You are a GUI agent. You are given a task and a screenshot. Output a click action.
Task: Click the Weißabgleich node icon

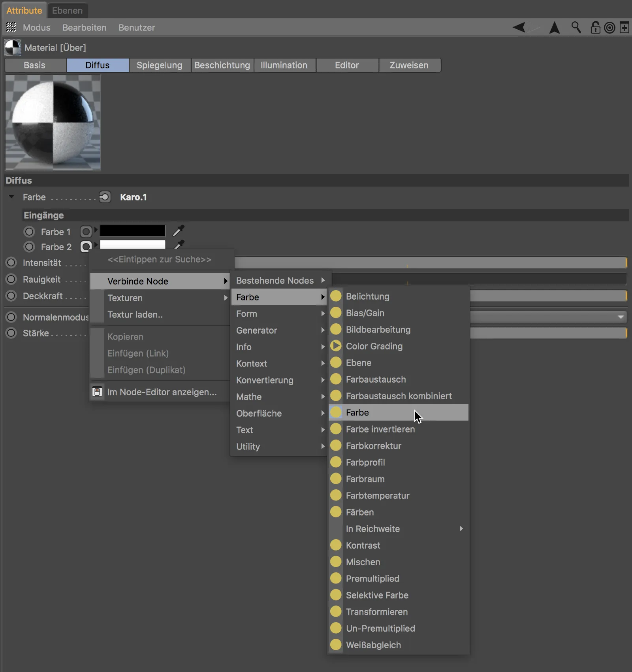pyautogui.click(x=336, y=644)
